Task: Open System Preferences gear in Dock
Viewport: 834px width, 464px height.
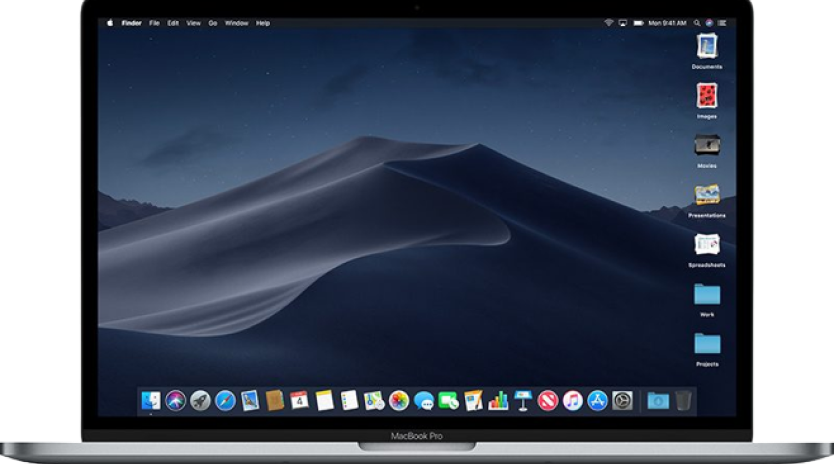Action: [x=622, y=400]
